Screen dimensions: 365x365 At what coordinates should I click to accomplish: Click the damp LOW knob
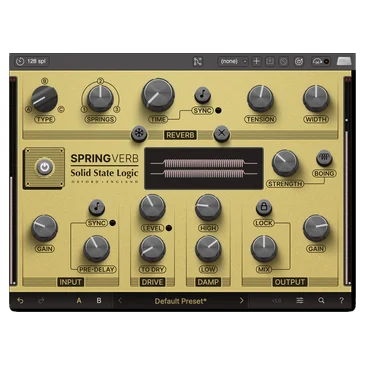(x=208, y=249)
